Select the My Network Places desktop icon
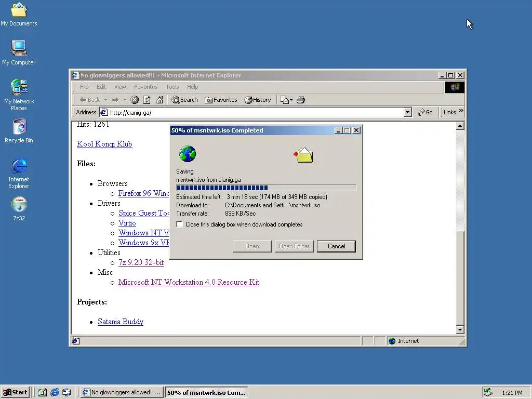Viewport: 532px width, 399px height. [19, 95]
